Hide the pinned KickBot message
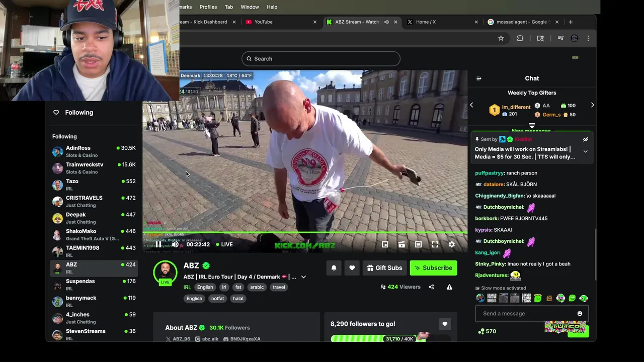This screenshot has width=644, height=362. (x=585, y=139)
